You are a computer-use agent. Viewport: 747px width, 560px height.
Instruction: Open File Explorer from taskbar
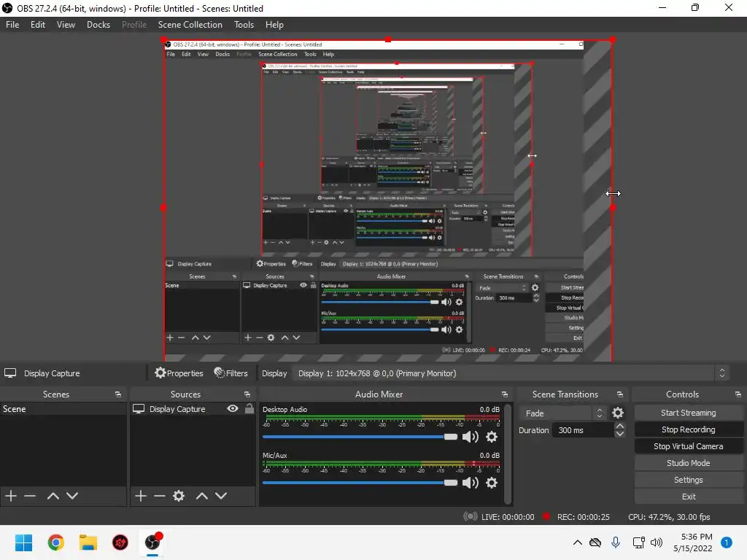click(x=88, y=542)
